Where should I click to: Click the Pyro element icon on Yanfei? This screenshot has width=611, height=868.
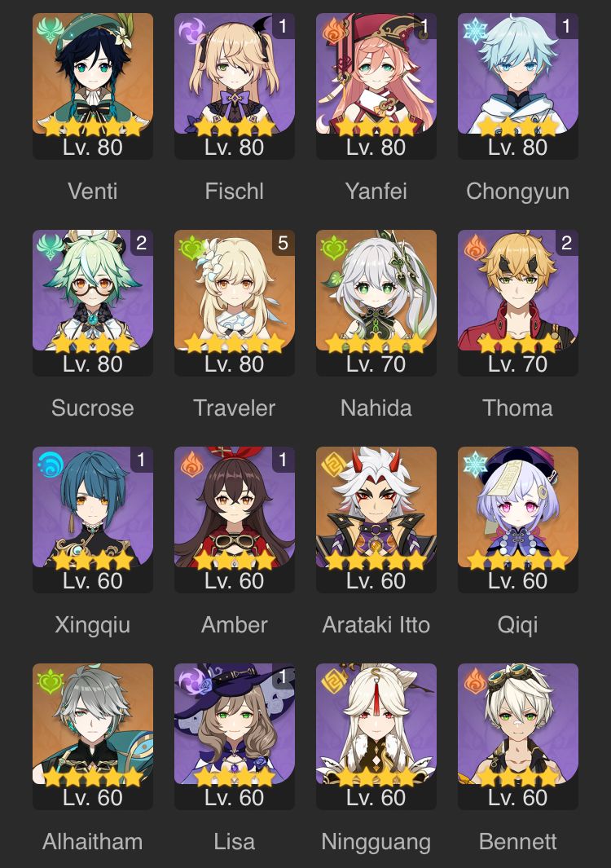click(334, 30)
